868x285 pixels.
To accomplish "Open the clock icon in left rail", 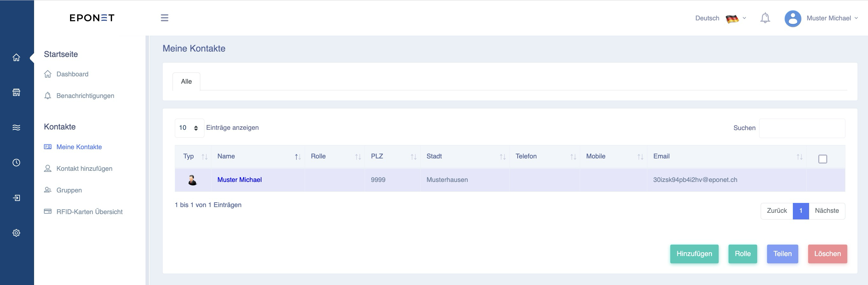I will pos(16,163).
